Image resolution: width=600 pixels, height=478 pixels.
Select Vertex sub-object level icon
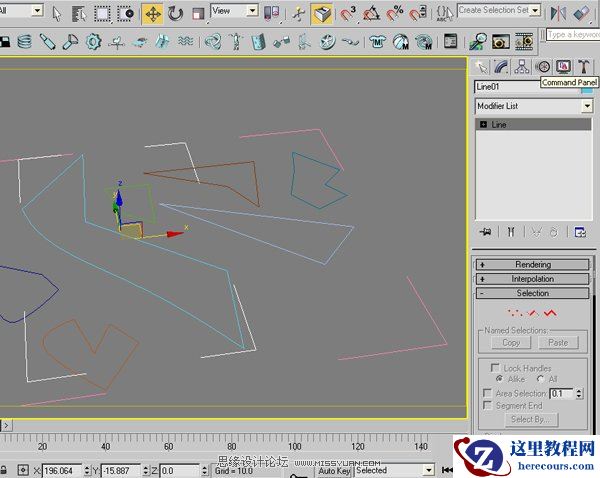[515, 313]
